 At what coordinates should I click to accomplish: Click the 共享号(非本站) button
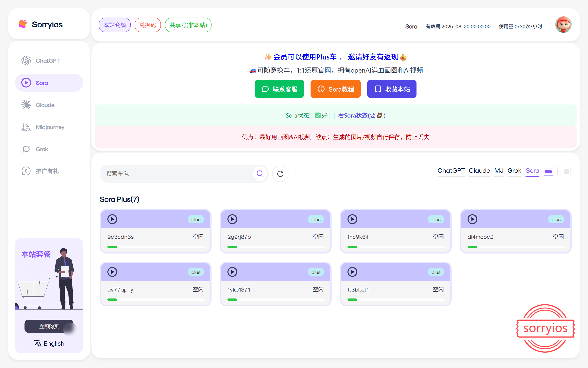click(188, 25)
